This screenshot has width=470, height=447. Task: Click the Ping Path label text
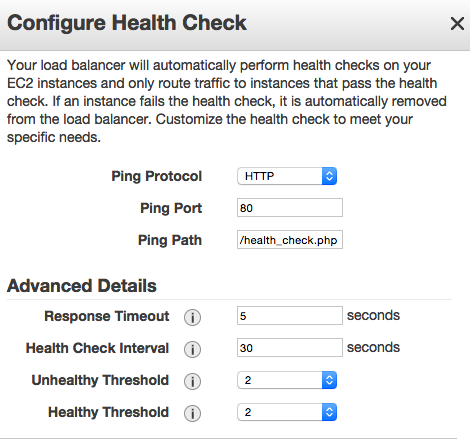coord(170,240)
